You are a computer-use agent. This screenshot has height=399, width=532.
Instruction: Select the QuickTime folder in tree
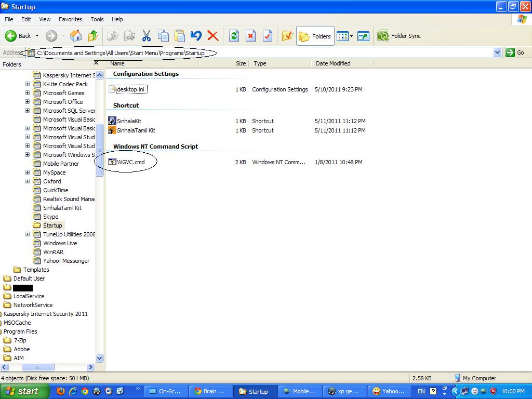click(55, 190)
